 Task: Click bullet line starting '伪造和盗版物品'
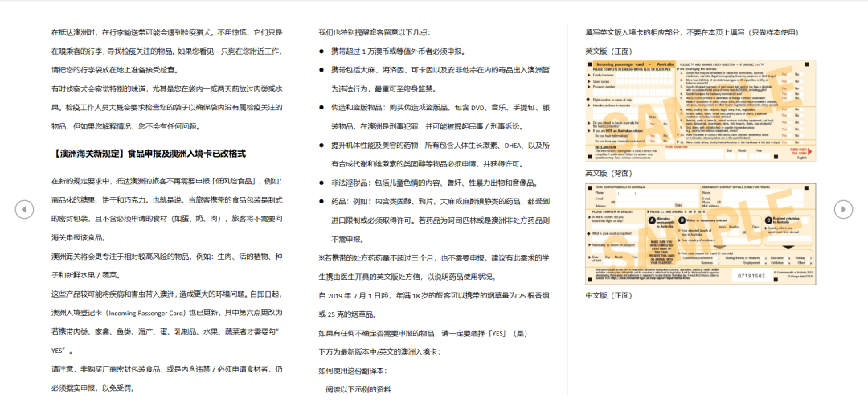coord(440,108)
